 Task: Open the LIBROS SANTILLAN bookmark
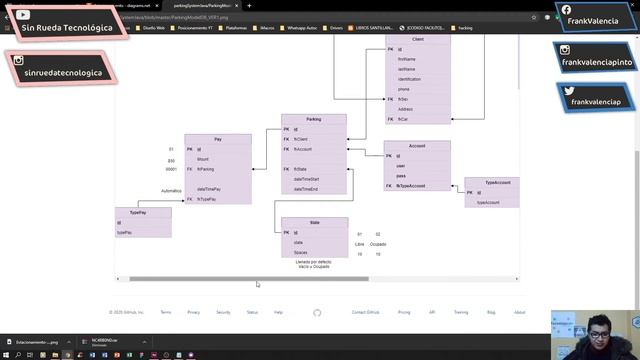(371, 28)
